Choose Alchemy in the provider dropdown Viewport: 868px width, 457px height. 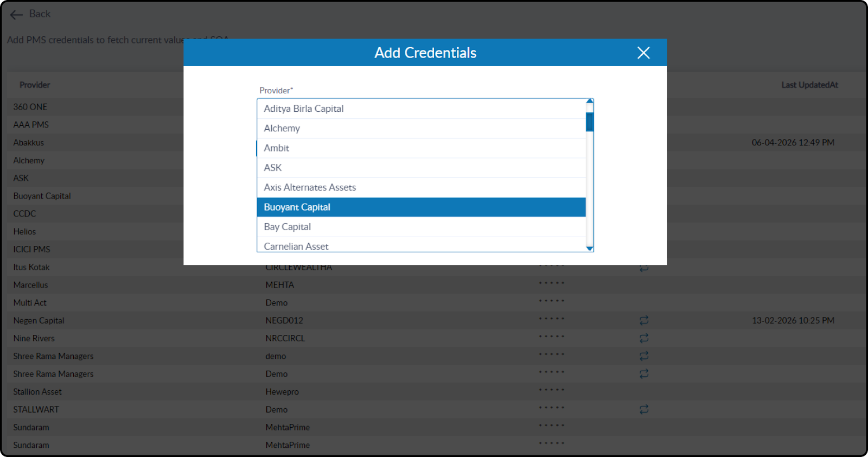(421, 128)
